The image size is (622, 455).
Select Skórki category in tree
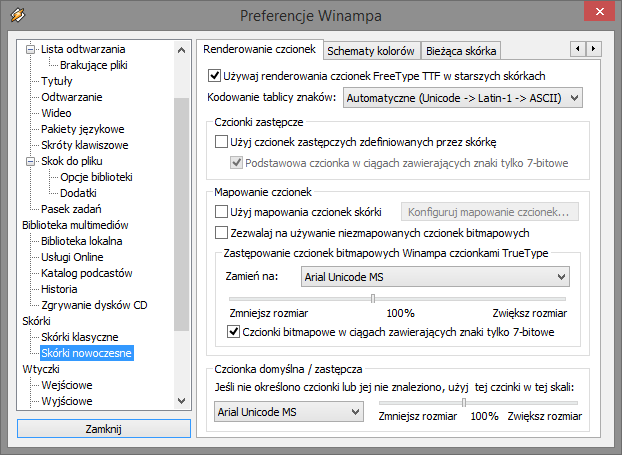(x=36, y=321)
